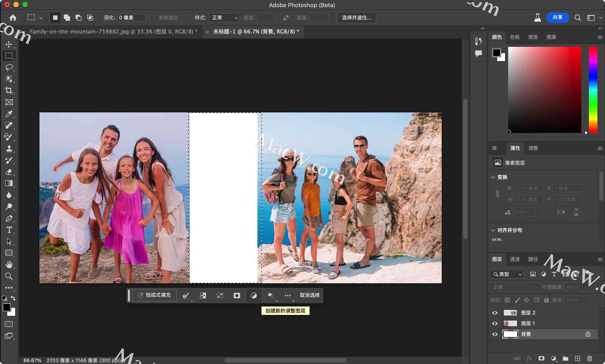605x364 pixels.
Task: Toggle type layer filter in Layers panel
Action: (554, 274)
